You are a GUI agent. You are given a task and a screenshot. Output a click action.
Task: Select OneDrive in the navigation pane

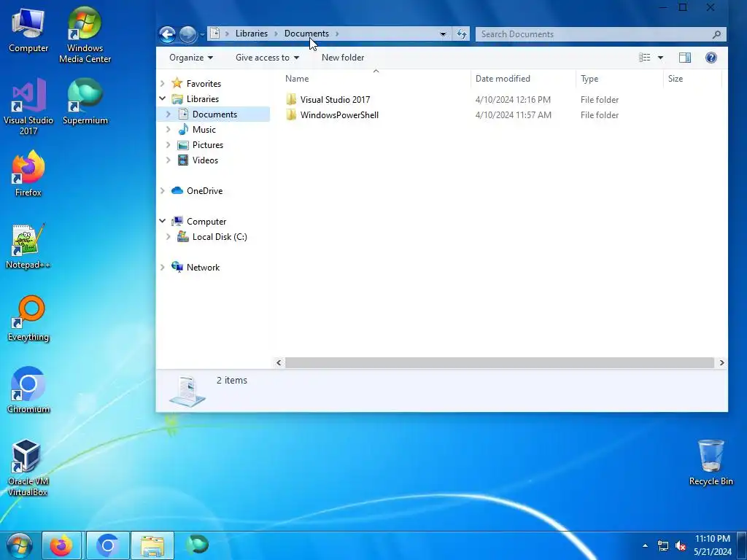pyautogui.click(x=204, y=191)
